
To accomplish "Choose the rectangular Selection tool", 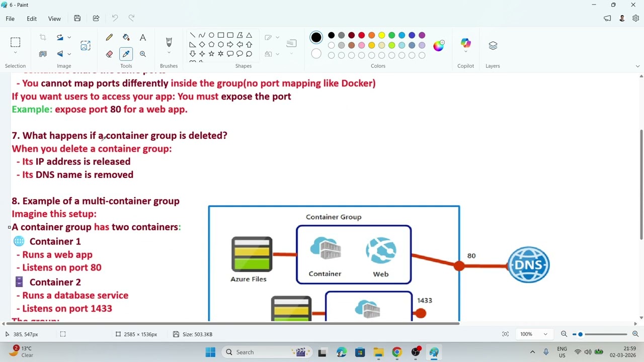I will [x=15, y=42].
